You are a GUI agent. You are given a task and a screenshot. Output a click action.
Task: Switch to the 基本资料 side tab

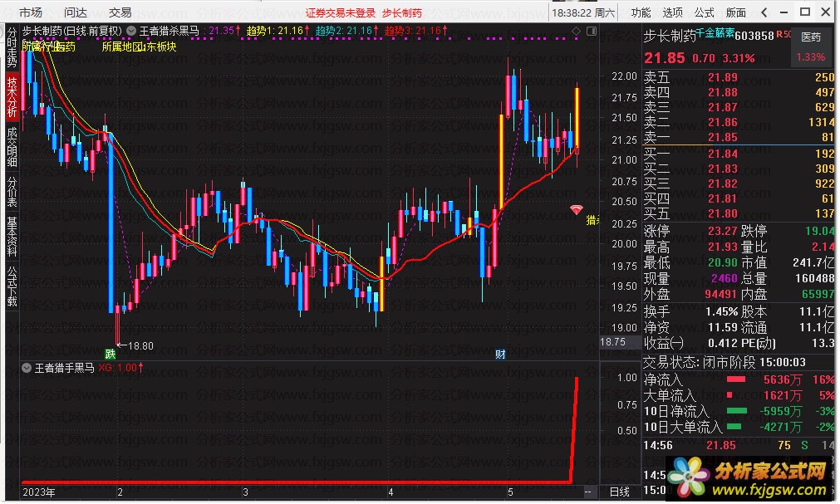(12, 236)
